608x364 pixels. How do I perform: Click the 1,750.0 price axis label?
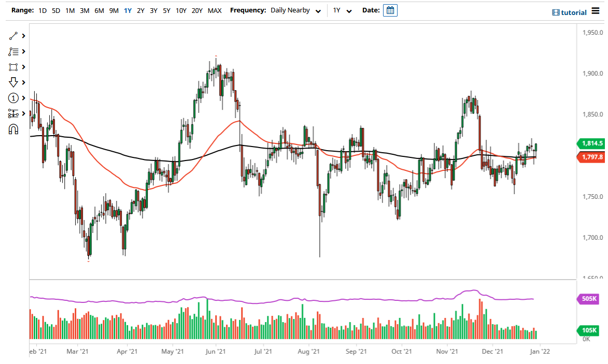(593, 197)
